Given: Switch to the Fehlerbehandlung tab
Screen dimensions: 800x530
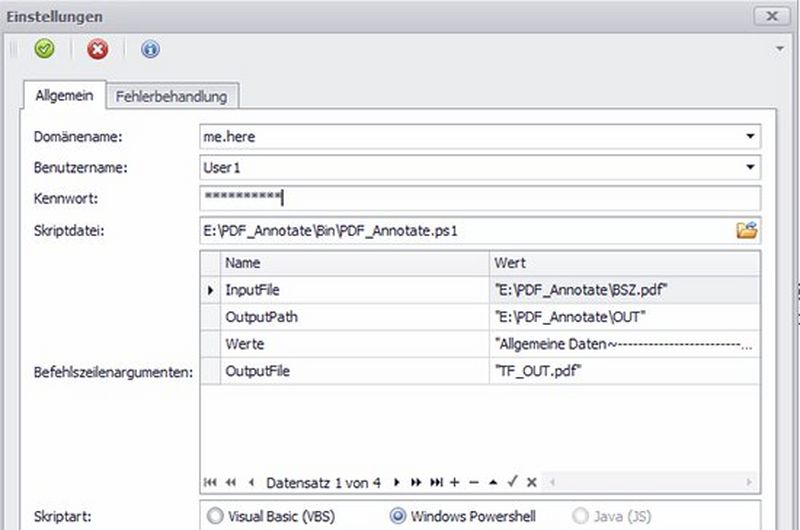Looking at the screenshot, I should click(171, 97).
